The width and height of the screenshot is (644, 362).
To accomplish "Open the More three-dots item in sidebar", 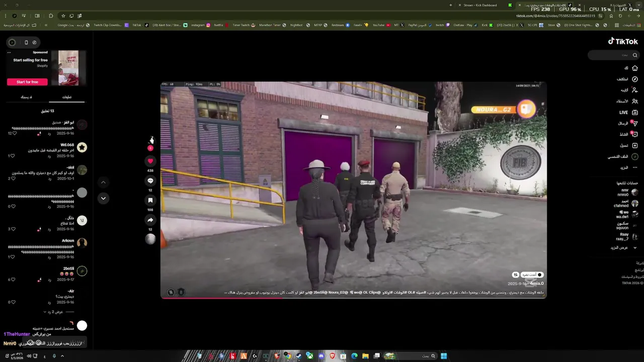I will (635, 167).
